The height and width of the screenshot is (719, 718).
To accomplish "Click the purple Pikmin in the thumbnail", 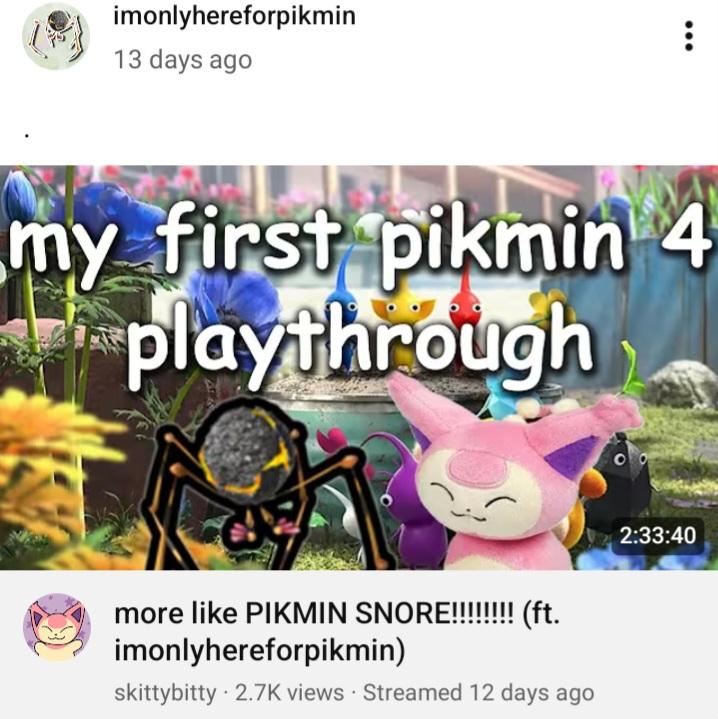I will [x=413, y=504].
